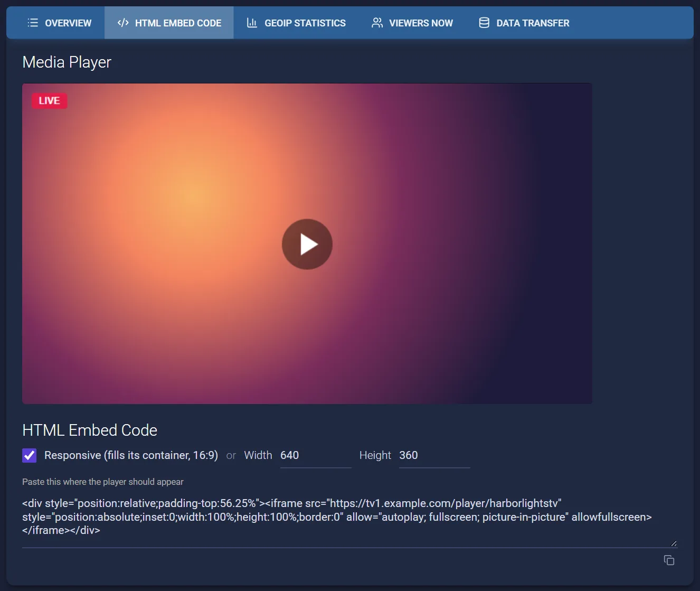Click the "Media Player" heading

[x=67, y=62]
